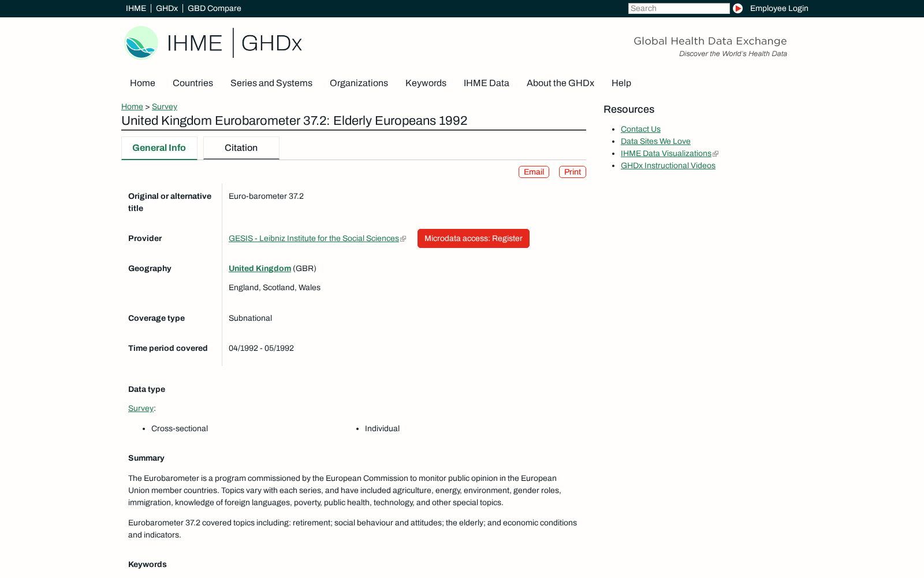The height and width of the screenshot is (578, 924).
Task: Open the Survey data type link
Action: click(141, 408)
